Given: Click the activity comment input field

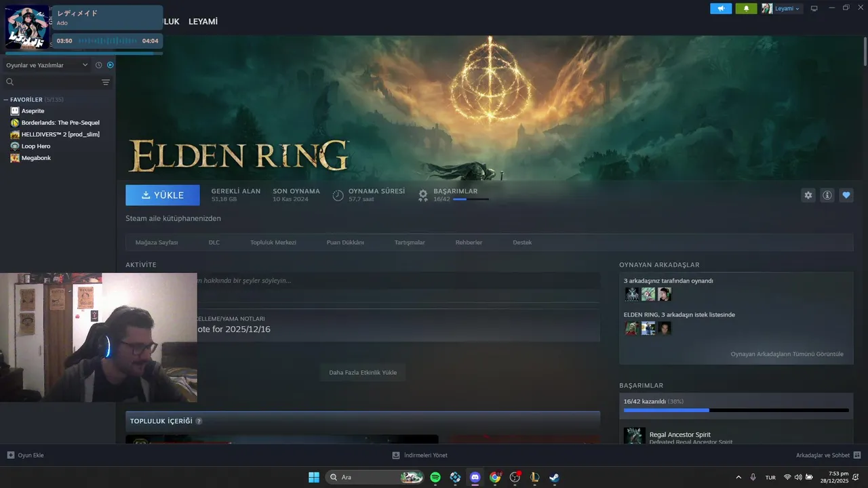Looking at the screenshot, I should [x=398, y=281].
